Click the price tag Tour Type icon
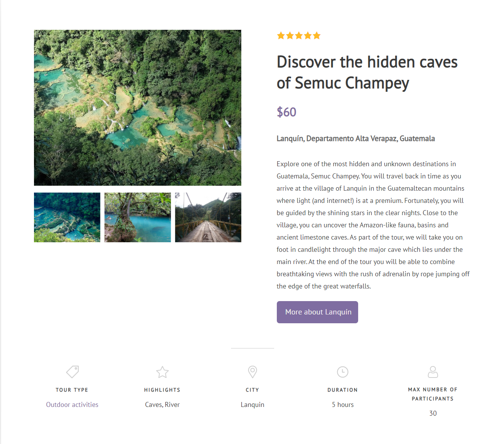The height and width of the screenshot is (444, 504). click(x=72, y=371)
